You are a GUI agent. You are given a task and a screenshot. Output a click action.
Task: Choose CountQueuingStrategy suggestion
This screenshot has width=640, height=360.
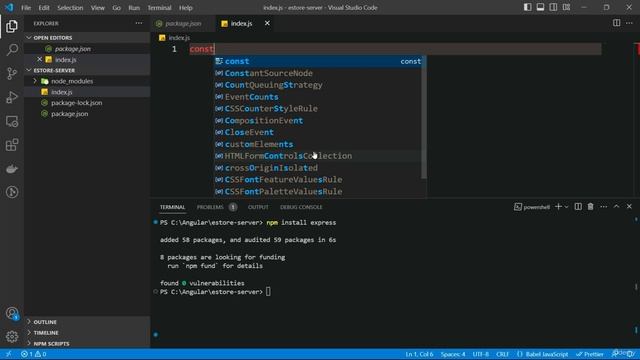click(x=318, y=85)
